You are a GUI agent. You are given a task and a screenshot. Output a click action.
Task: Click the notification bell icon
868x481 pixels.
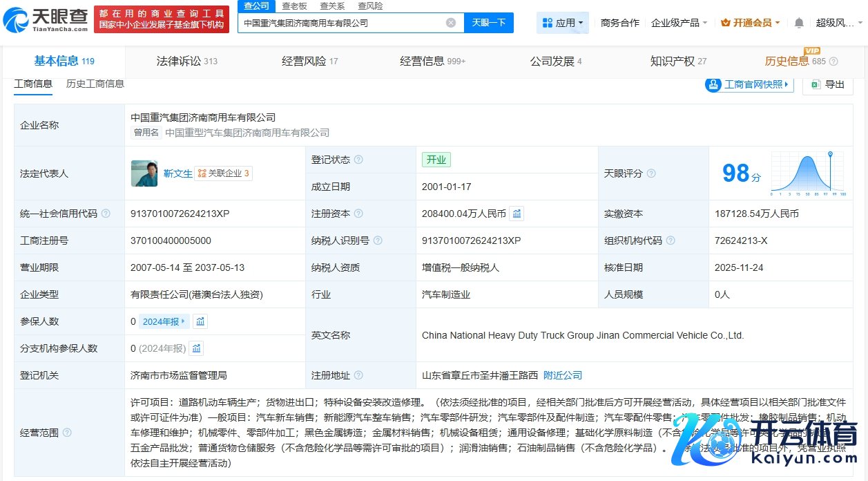pyautogui.click(x=799, y=23)
